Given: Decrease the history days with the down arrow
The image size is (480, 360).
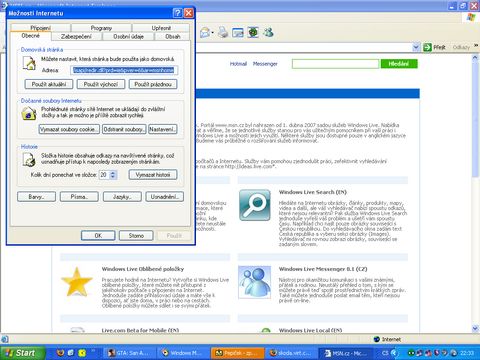Looking at the screenshot, I should point(113,177).
